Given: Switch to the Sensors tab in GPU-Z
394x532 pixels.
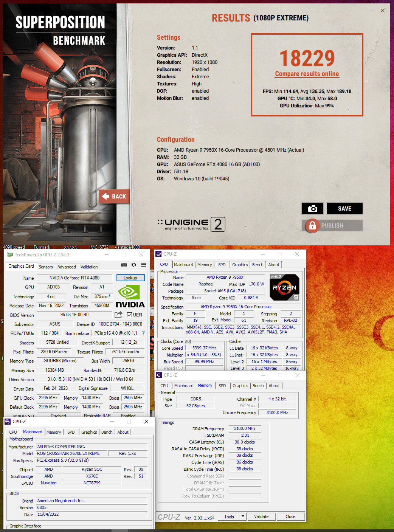Looking at the screenshot, I should (46, 267).
